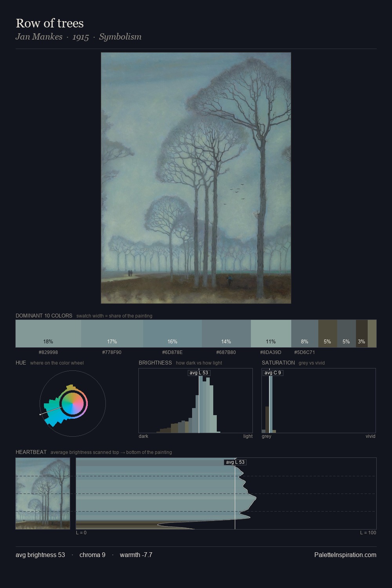Open the small painting thumbnail beside Heartbeat chart
The width and height of the screenshot is (392, 588).
tap(43, 494)
